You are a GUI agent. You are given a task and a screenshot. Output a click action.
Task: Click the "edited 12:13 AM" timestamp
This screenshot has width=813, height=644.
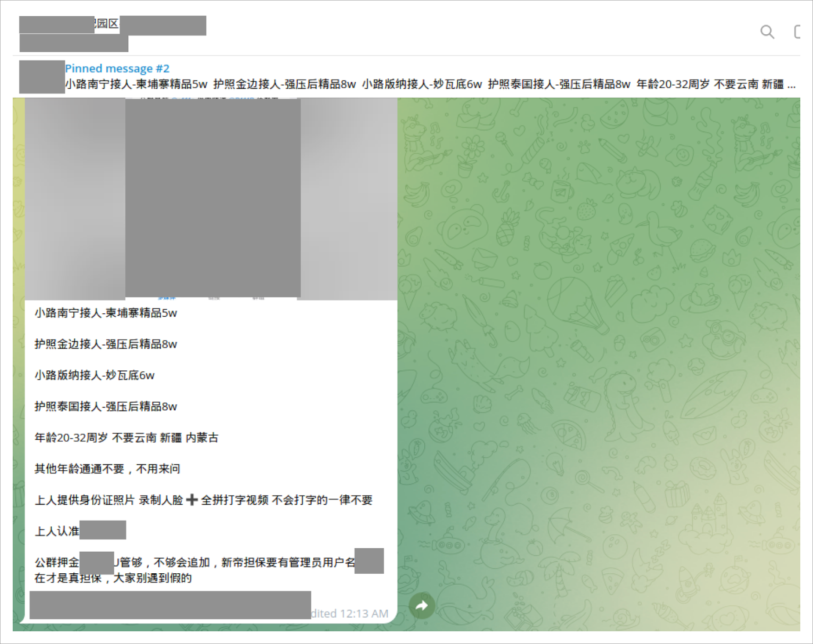(x=350, y=614)
